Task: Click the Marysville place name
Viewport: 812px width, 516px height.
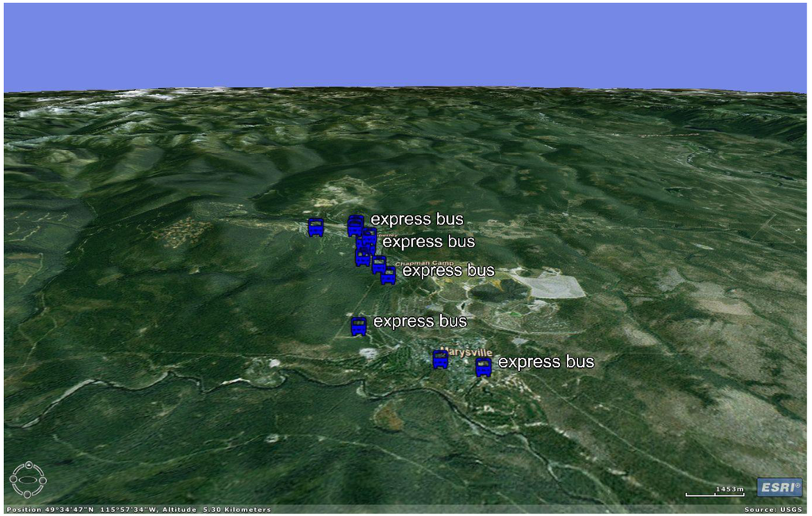Action: (466, 353)
